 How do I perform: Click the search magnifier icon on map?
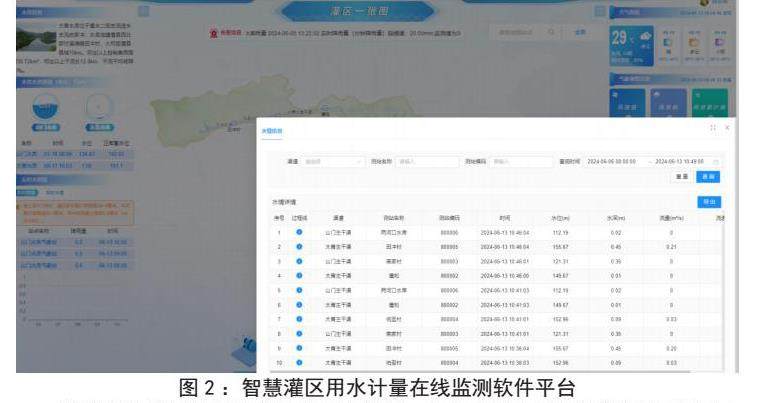[553, 33]
